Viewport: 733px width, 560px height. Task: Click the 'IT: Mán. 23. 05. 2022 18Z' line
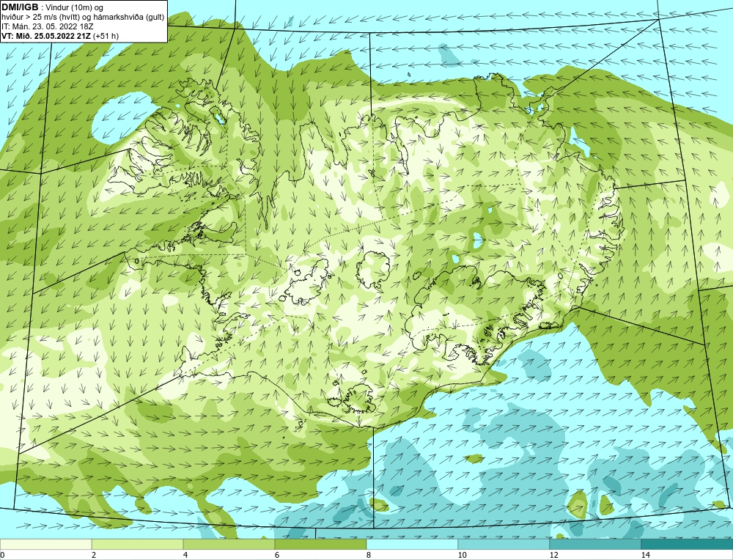coord(45,26)
